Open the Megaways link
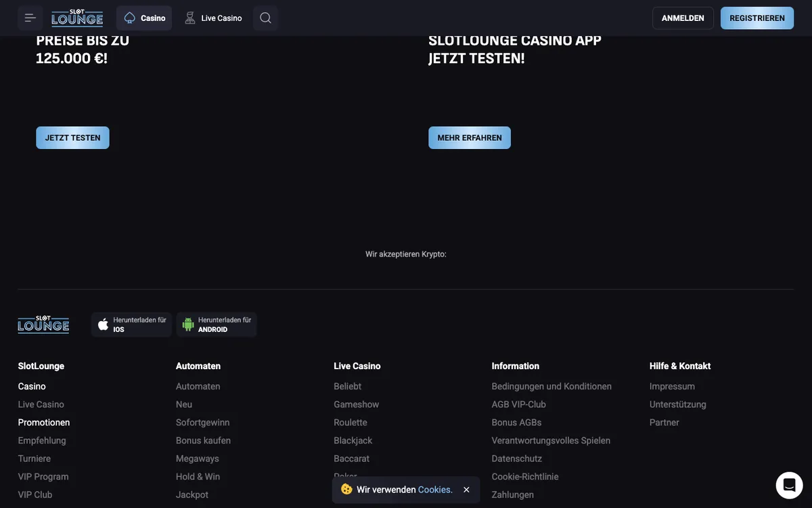The width and height of the screenshot is (812, 508). (198, 459)
